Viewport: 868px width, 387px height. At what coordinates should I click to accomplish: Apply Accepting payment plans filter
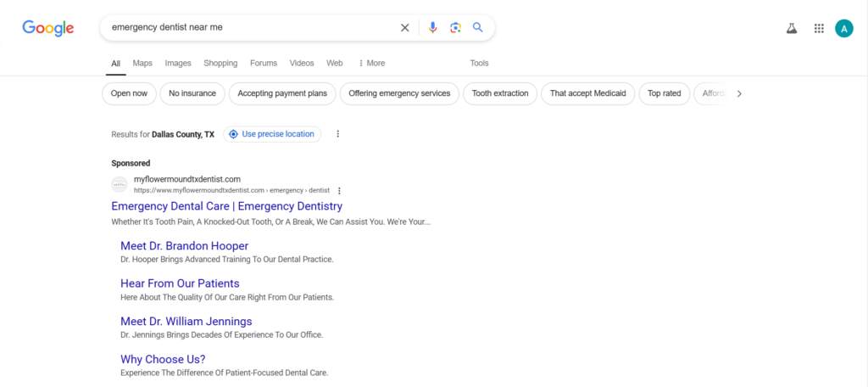click(282, 93)
